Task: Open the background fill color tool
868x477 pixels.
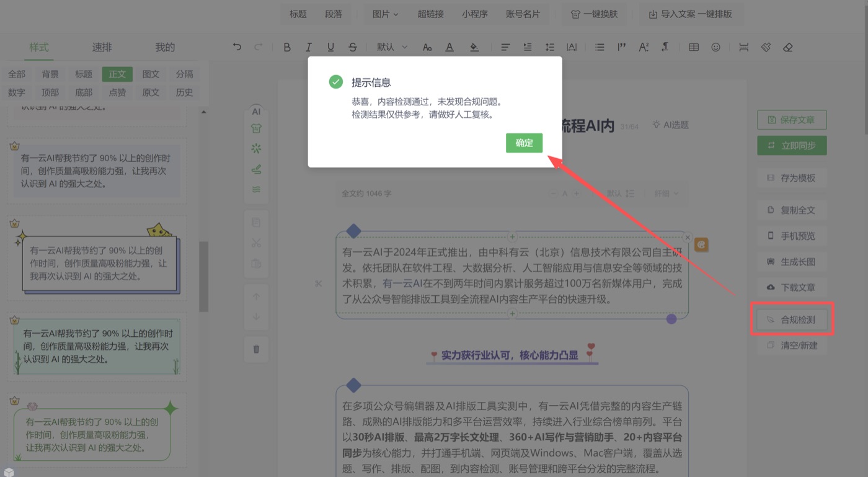Action: (474, 47)
